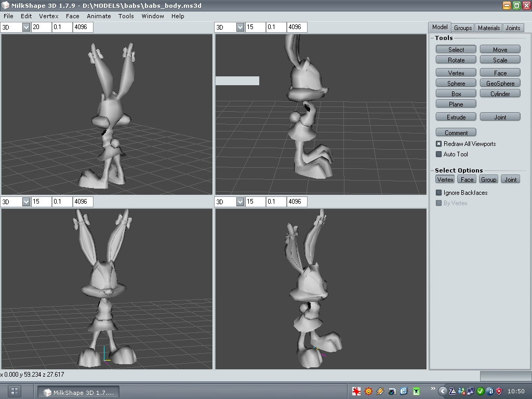Image resolution: width=532 pixels, height=399 pixels.
Task: Click the blue 'a' tray icon
Action: point(489,391)
